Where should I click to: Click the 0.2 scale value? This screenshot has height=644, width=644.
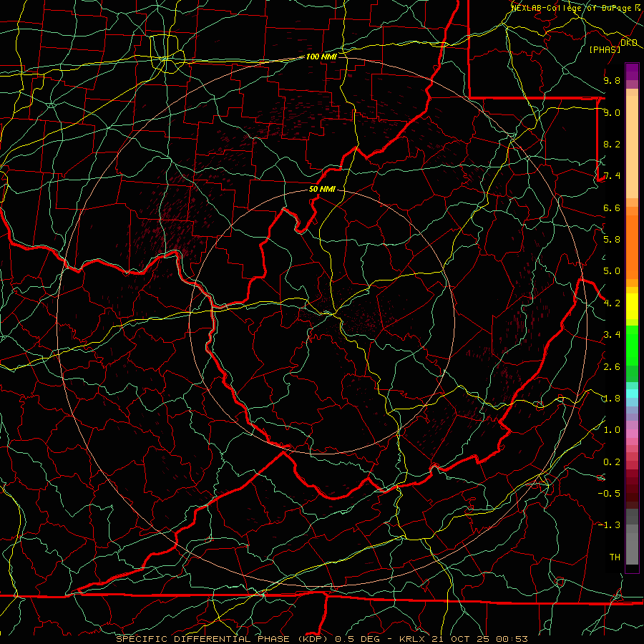click(x=612, y=462)
